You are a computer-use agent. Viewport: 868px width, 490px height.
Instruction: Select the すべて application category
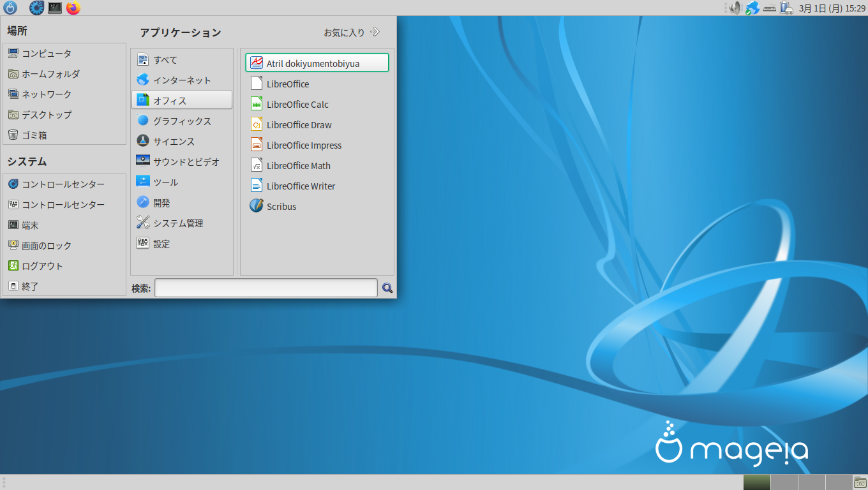pyautogui.click(x=182, y=60)
